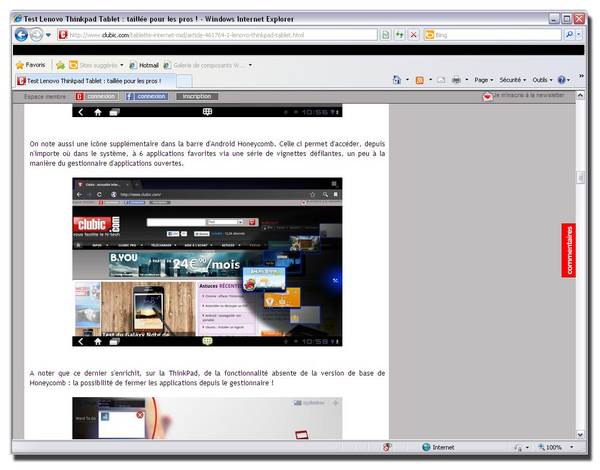Screen dimensions: 600x470
Task: Expand the zoom level dropdown arrow
Action: click(572, 447)
